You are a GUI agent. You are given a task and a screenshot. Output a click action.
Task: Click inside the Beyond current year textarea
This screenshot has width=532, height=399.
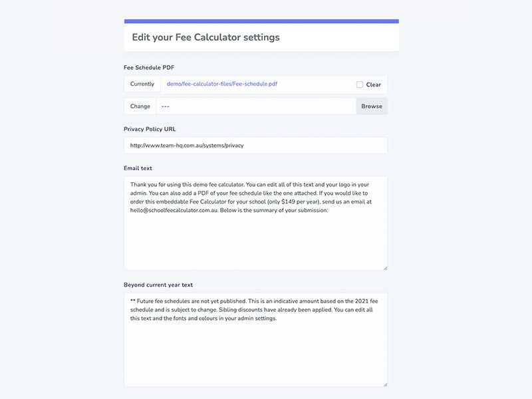(255, 352)
